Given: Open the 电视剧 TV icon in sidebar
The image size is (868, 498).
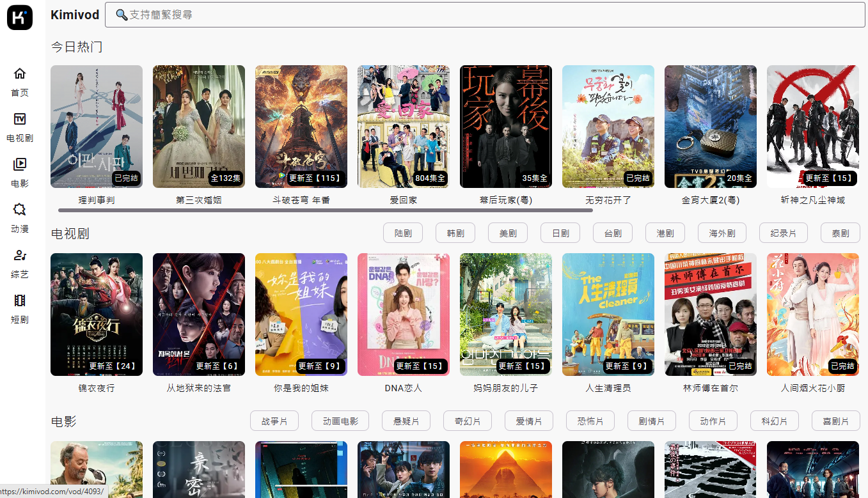Looking at the screenshot, I should point(20,119).
